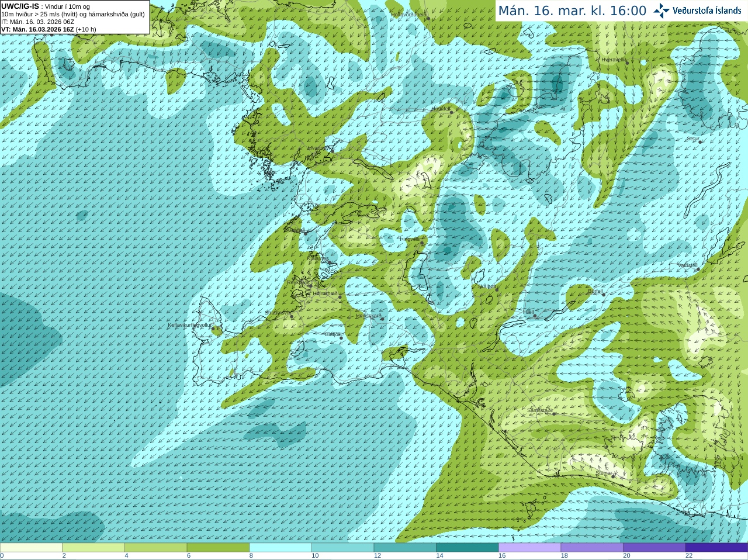The height and width of the screenshot is (560, 748).
Task: Click the Bláfjöll station label
Action: (x=333, y=334)
